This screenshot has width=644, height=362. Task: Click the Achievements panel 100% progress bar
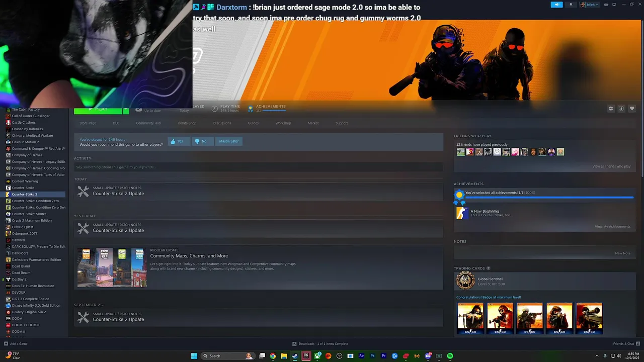(549, 198)
